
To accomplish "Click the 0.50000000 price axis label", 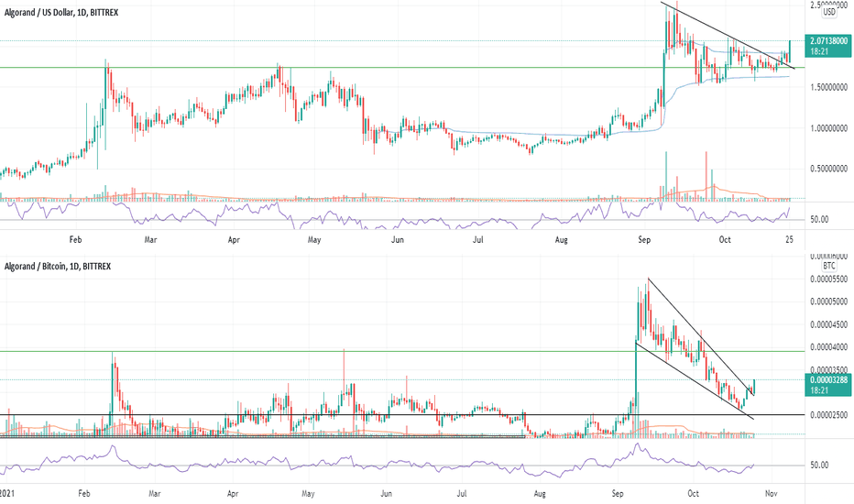I will (x=829, y=169).
